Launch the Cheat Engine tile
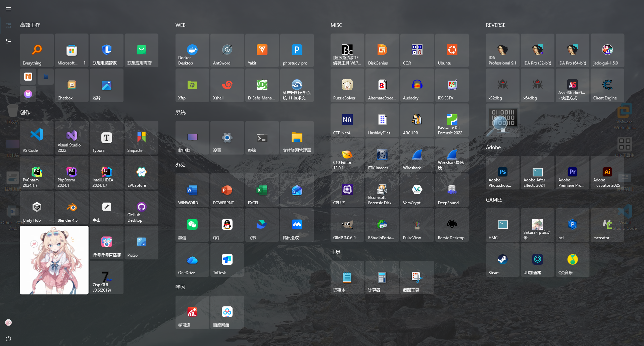The height and width of the screenshot is (346, 644). coord(607,85)
